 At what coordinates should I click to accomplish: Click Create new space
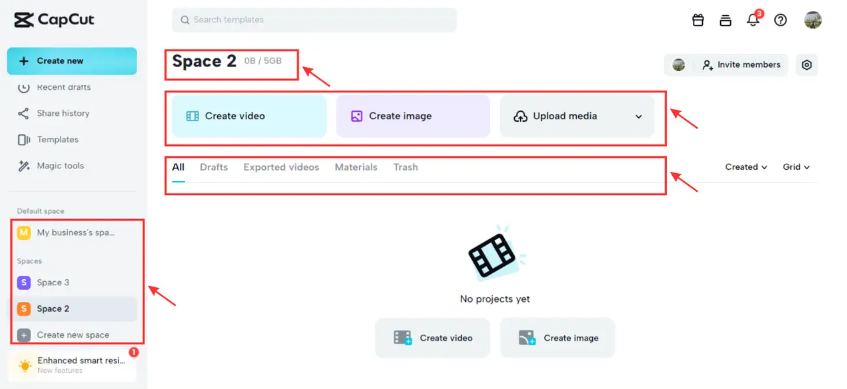tap(72, 335)
